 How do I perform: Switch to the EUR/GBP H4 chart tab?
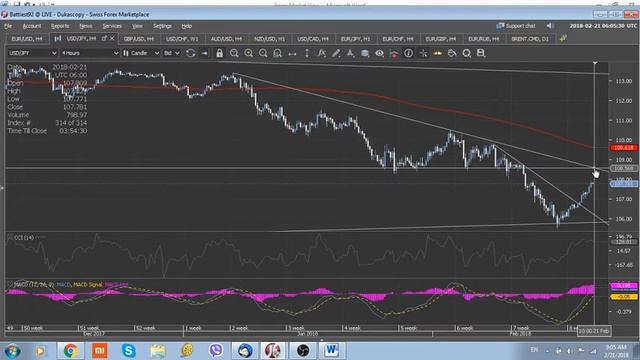[440, 39]
